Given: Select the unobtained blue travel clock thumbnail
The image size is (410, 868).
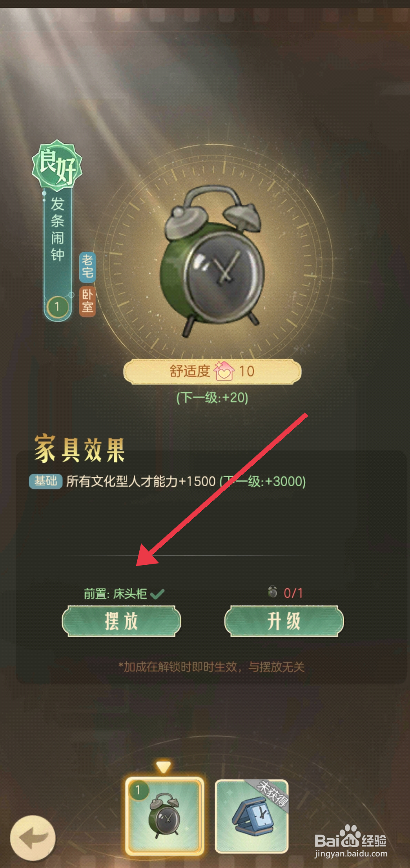Looking at the screenshot, I should [252, 816].
